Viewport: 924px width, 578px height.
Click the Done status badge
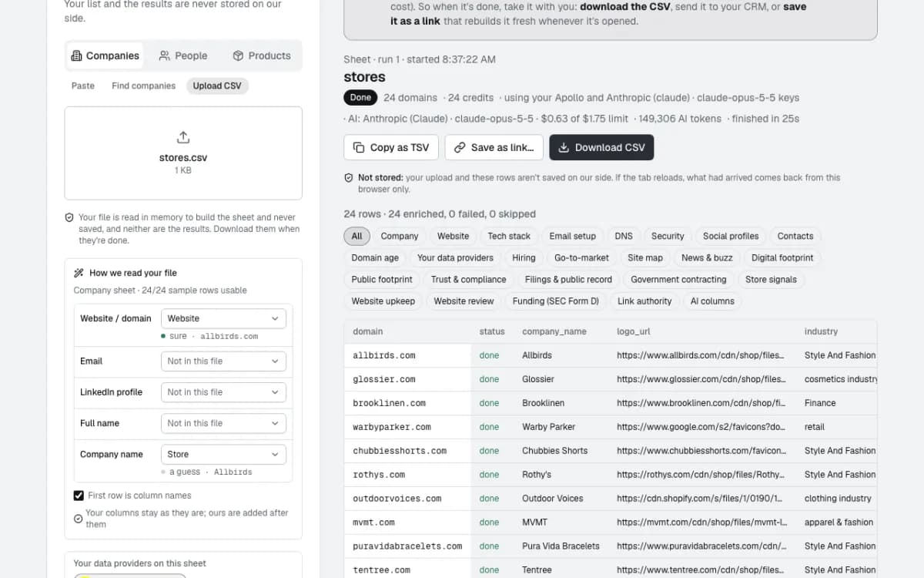360,98
